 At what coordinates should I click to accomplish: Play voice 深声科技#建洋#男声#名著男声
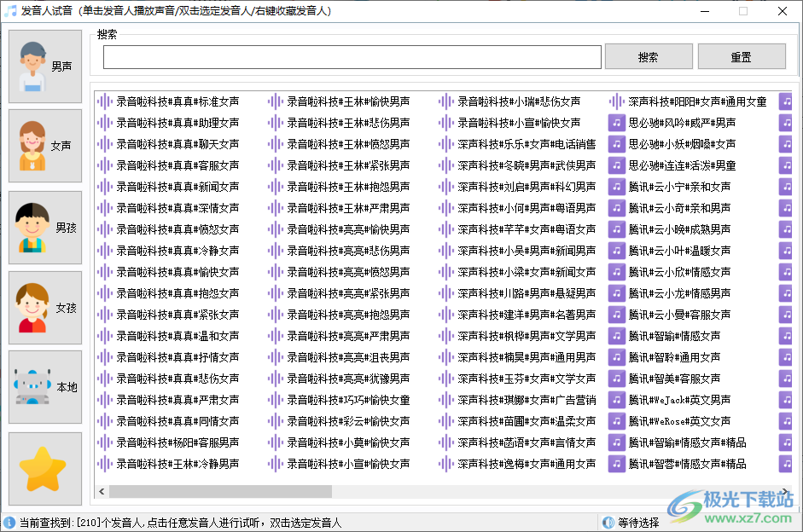(527, 315)
